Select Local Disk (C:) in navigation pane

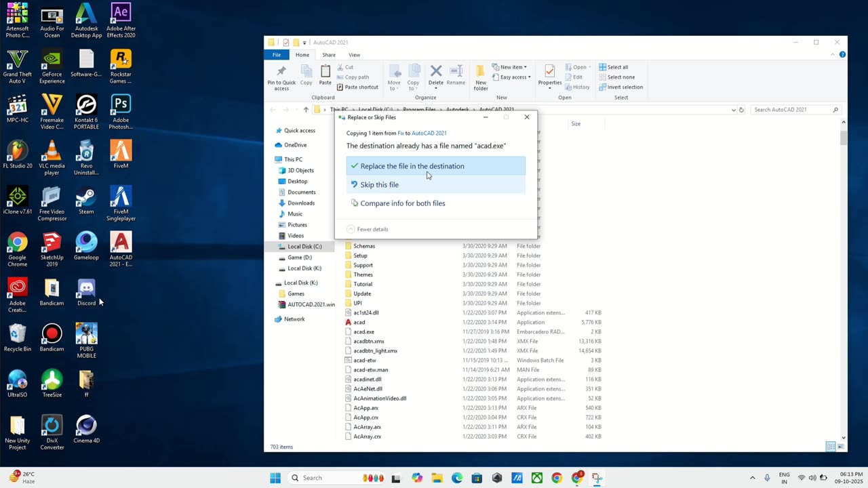304,247
